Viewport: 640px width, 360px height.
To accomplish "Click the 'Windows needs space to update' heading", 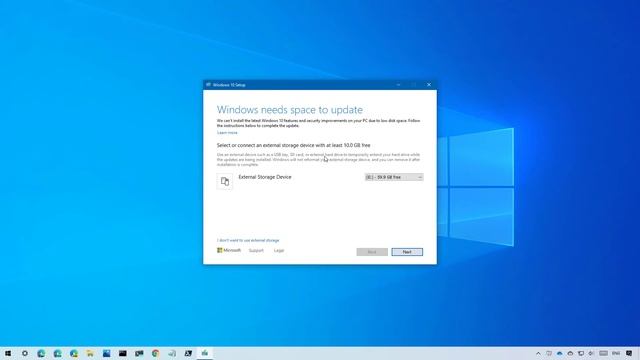I will click(x=290, y=110).
